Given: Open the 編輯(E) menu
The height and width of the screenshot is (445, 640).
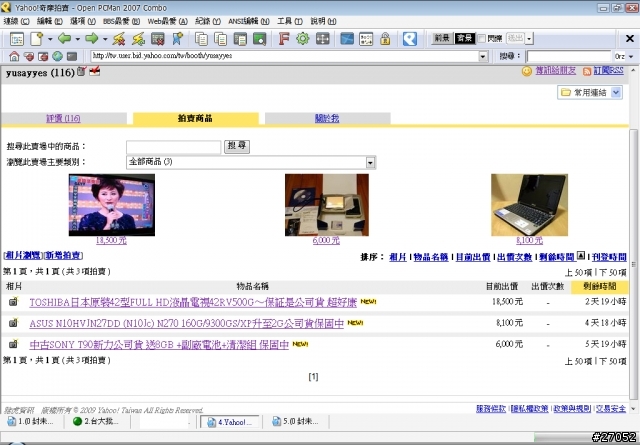Looking at the screenshot, I should point(49,21).
